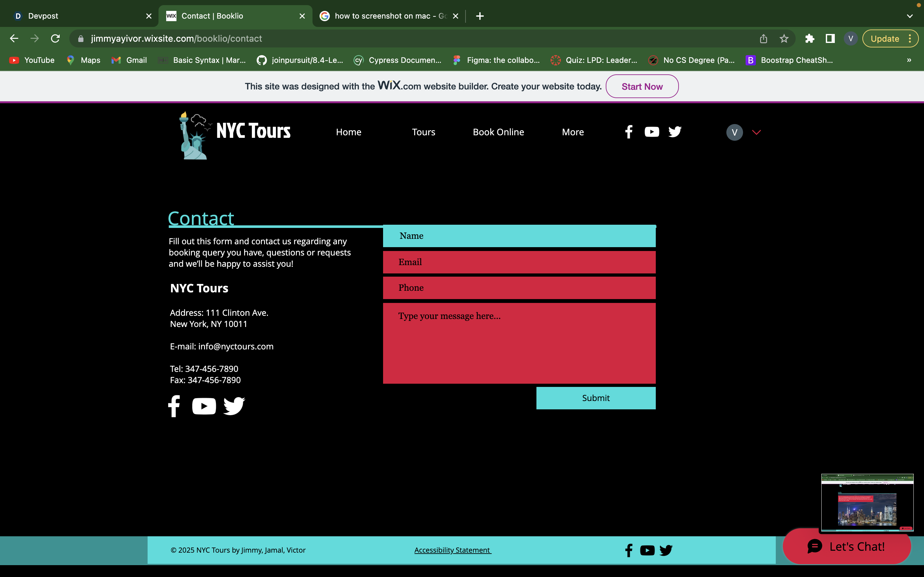Open the Let's Chat widget

point(846,547)
